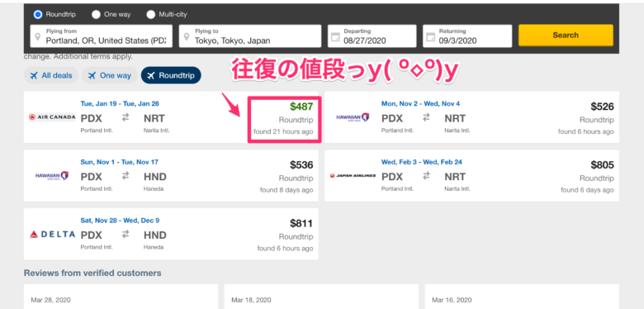Screen dimensions: 644x309
Task: Open the review dated Mar 18, 2020
Action: (x=321, y=297)
